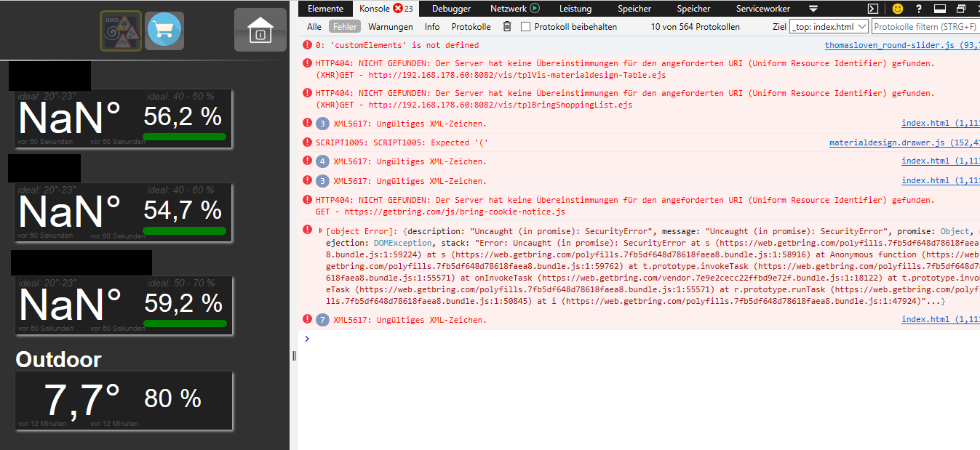Open the shopping cart icon
The image size is (980, 450).
click(x=164, y=31)
